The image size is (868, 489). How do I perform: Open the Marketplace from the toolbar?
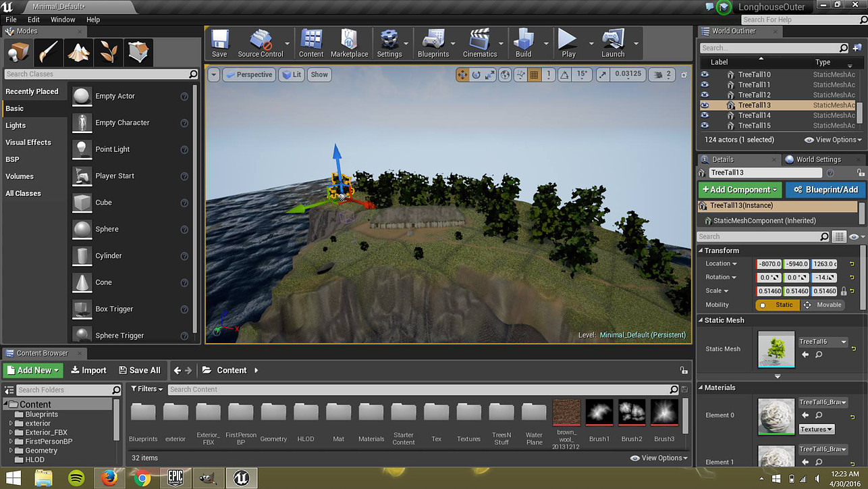pyautogui.click(x=350, y=42)
